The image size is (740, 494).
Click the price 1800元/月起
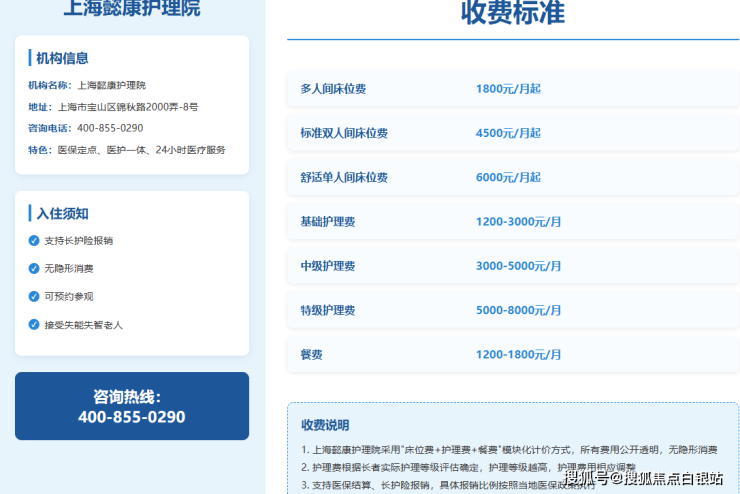[508, 89]
